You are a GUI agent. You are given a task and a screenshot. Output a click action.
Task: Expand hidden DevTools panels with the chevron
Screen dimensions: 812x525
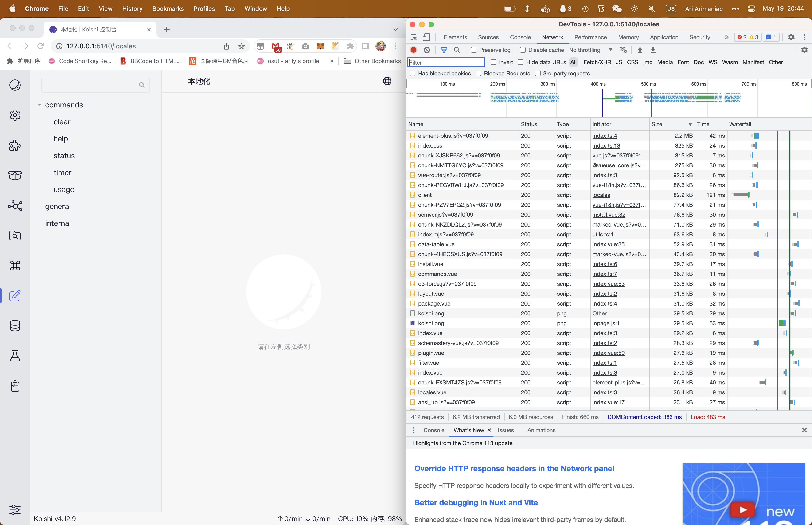(x=726, y=37)
